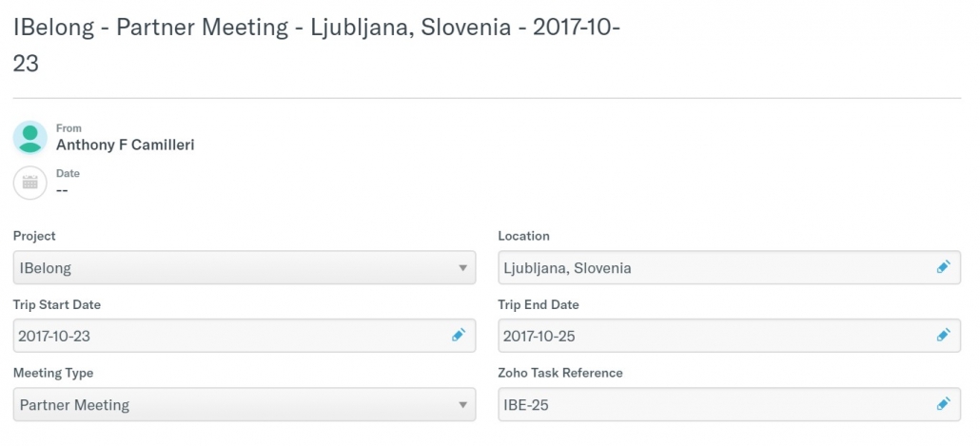Open the Project dropdown arrow
This screenshot has width=980, height=446.
[x=462, y=268]
